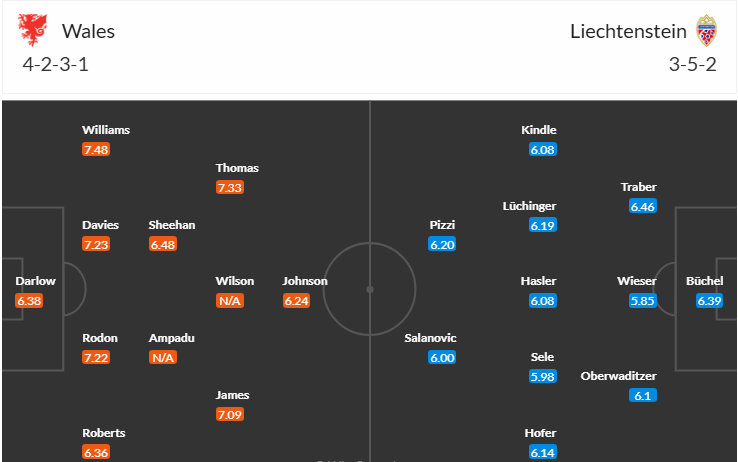This screenshot has width=738, height=462.
Task: Select Traber's 6.46 rating badge
Action: pyautogui.click(x=643, y=207)
